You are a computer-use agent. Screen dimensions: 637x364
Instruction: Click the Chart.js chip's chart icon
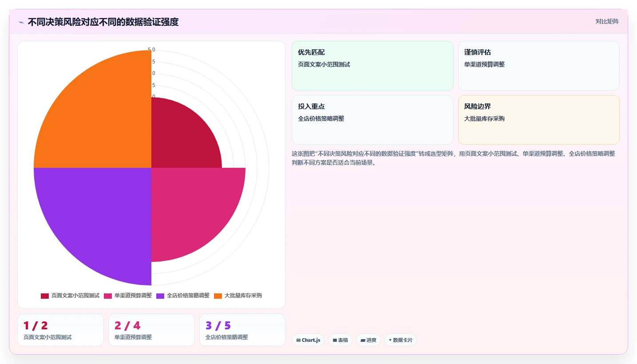pyautogui.click(x=298, y=340)
